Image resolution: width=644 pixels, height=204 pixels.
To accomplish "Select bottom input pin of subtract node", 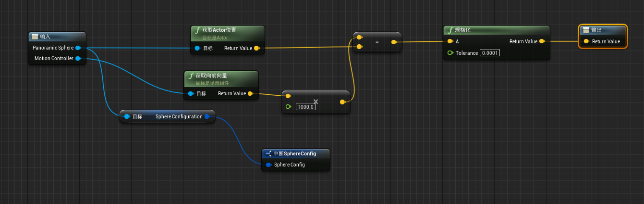I will [x=359, y=47].
